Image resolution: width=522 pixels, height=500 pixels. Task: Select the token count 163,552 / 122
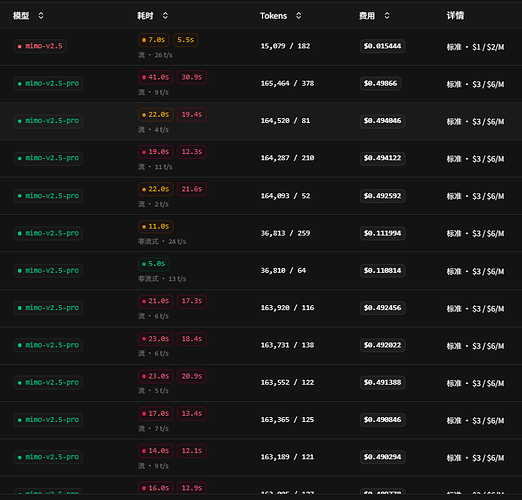pos(287,383)
